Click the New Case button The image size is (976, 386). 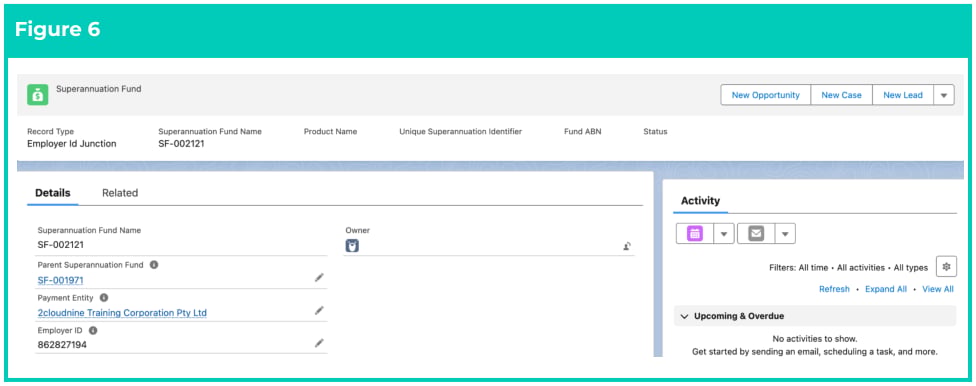(842, 95)
